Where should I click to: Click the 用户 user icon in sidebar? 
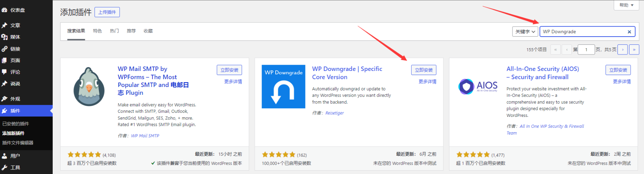tap(4, 156)
